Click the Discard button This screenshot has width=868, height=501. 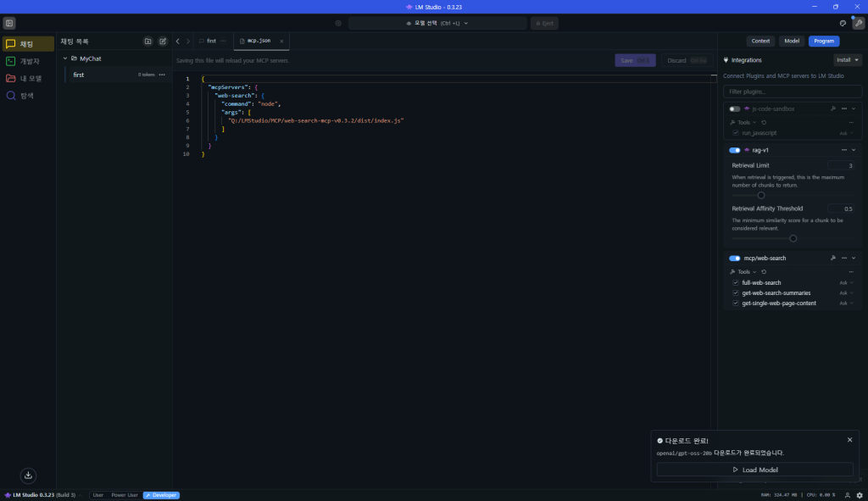[687, 60]
